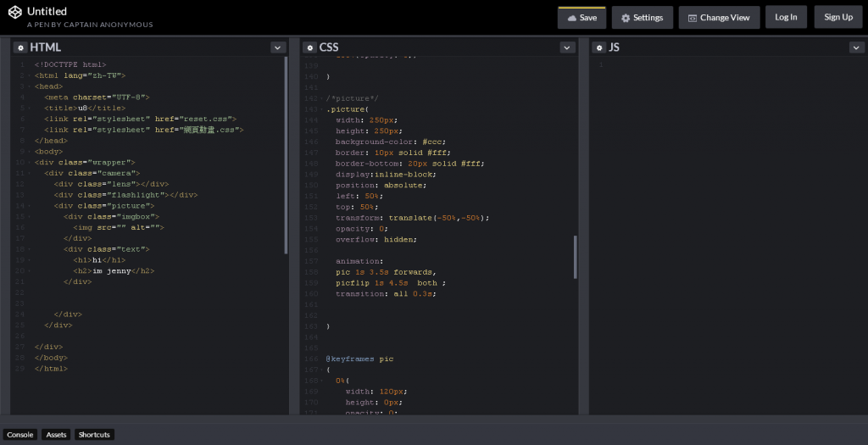Click the transition: all 0.3s line
The height and width of the screenshot is (445, 868).
[386, 294]
